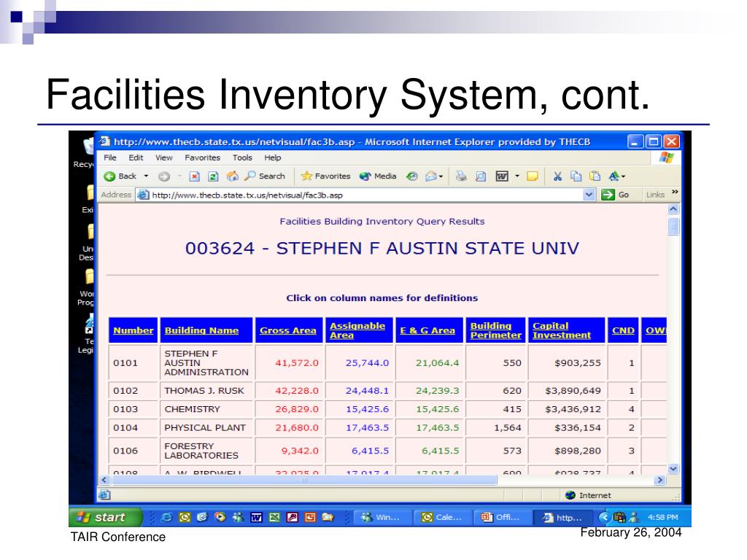Image resolution: width=747 pixels, height=560 pixels.
Task: Click the horizontal scrollbar thumb
Action: (x=304, y=480)
